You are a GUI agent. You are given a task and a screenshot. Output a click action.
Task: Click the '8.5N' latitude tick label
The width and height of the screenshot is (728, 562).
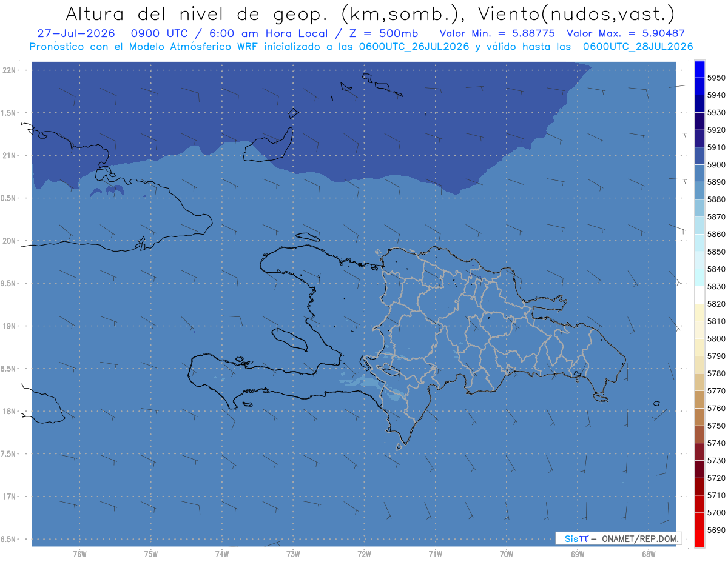pos(9,369)
